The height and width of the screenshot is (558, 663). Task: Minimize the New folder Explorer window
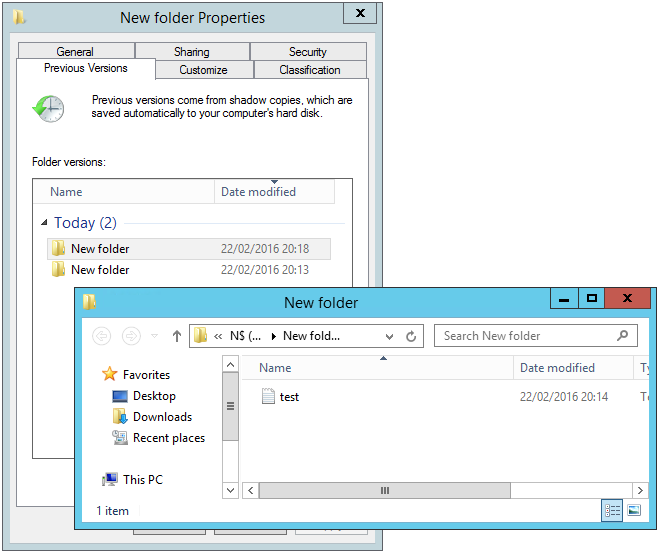(x=564, y=298)
